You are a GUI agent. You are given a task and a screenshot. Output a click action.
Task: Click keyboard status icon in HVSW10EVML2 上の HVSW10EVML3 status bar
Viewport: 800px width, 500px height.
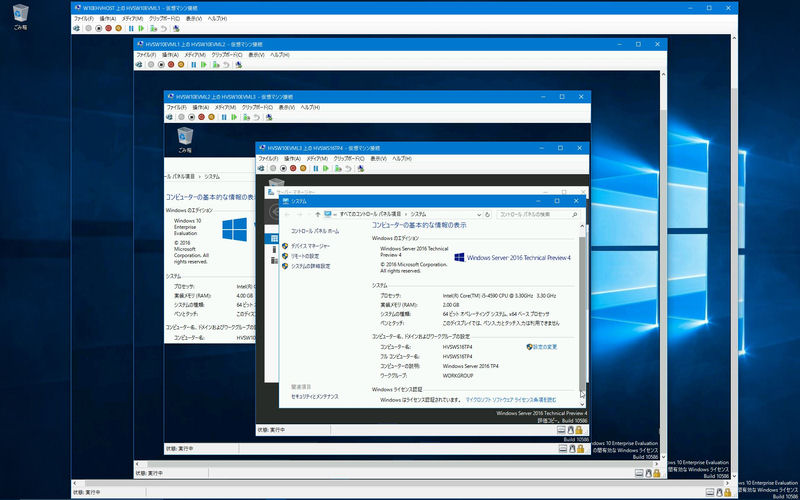coord(563,449)
